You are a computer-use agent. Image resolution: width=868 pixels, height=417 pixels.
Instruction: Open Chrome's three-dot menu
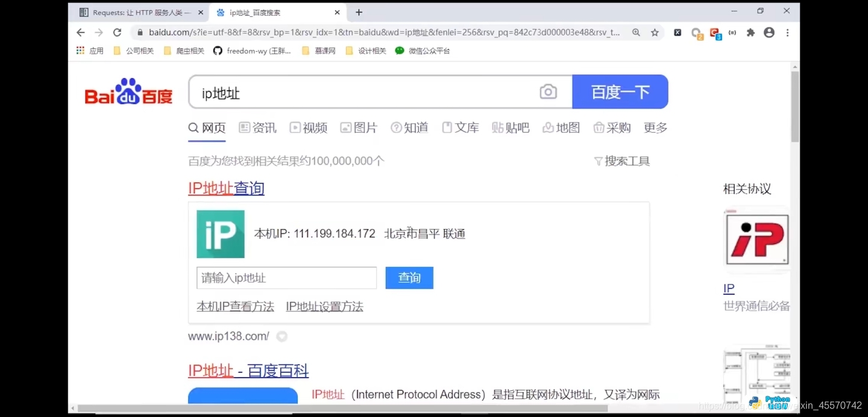tap(787, 33)
